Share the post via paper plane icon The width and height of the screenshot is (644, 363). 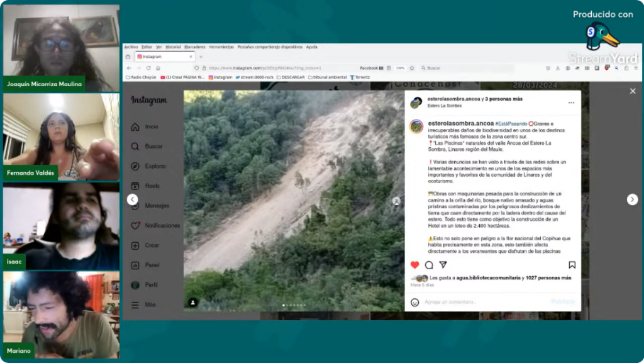pyautogui.click(x=443, y=265)
